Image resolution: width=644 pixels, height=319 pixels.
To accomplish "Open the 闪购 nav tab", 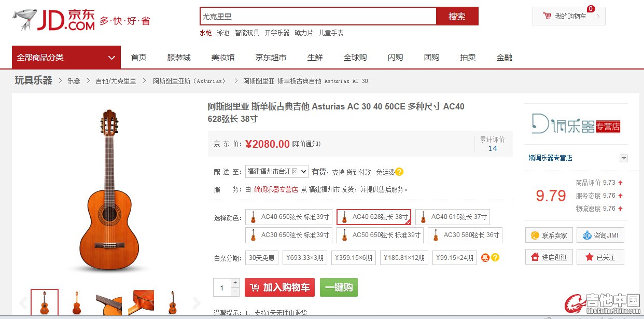I will (x=395, y=58).
